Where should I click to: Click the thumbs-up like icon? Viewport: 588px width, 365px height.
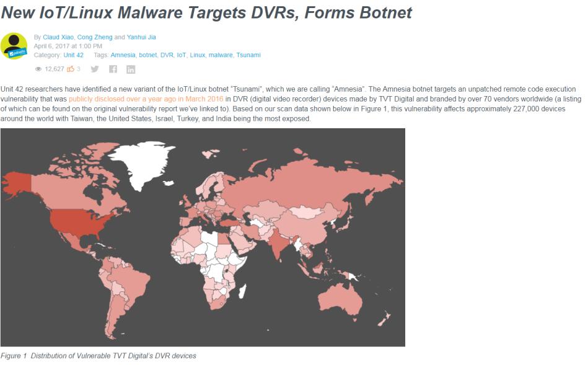click(71, 69)
